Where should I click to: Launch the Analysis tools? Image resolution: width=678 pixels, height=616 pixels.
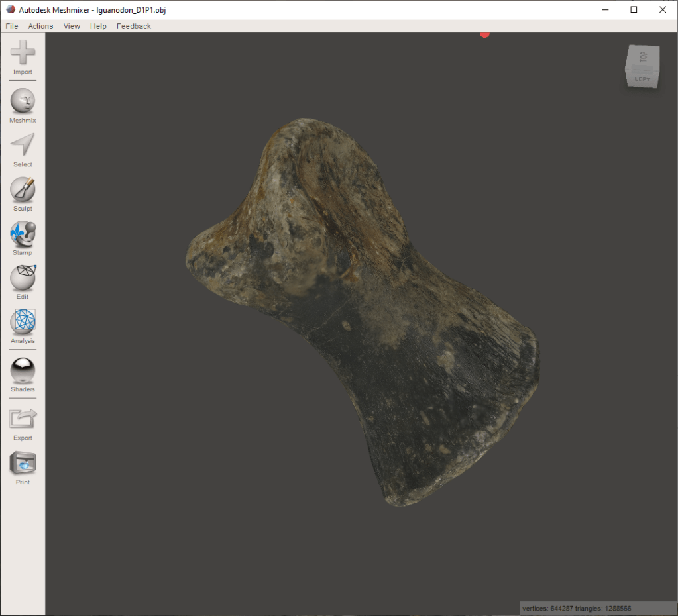pyautogui.click(x=23, y=322)
